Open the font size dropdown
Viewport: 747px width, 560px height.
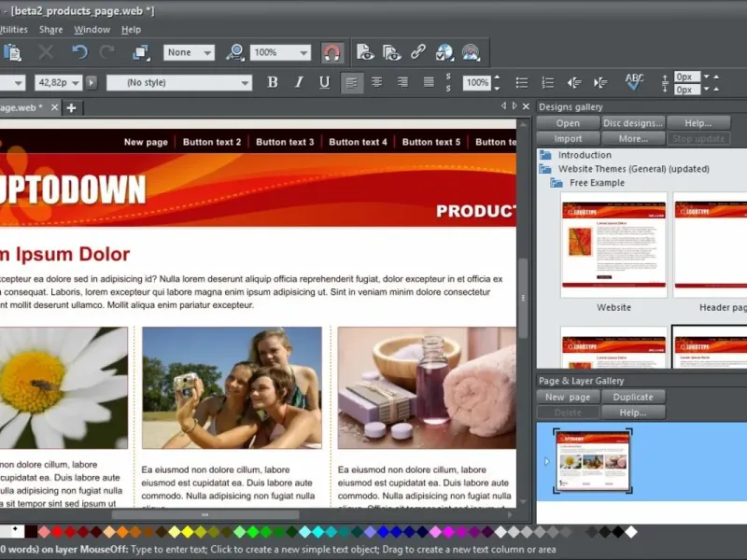pyautogui.click(x=75, y=83)
